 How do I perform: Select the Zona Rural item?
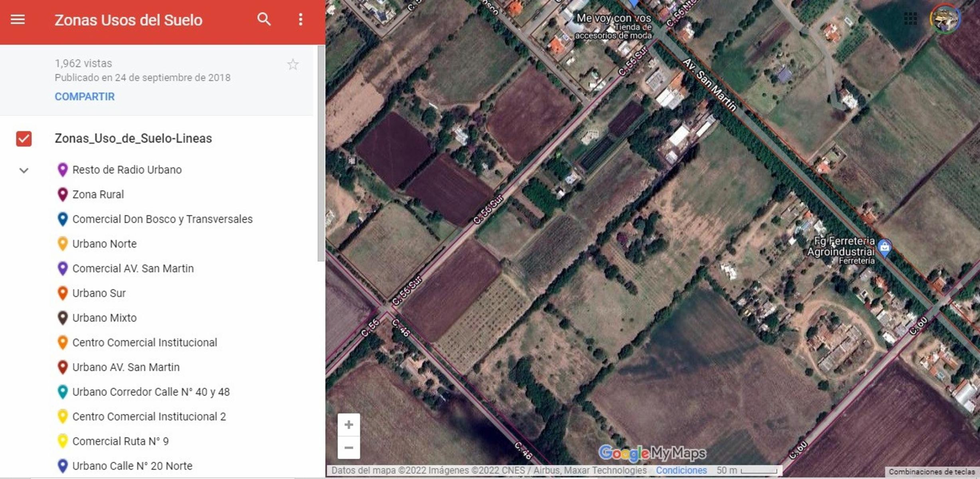98,194
